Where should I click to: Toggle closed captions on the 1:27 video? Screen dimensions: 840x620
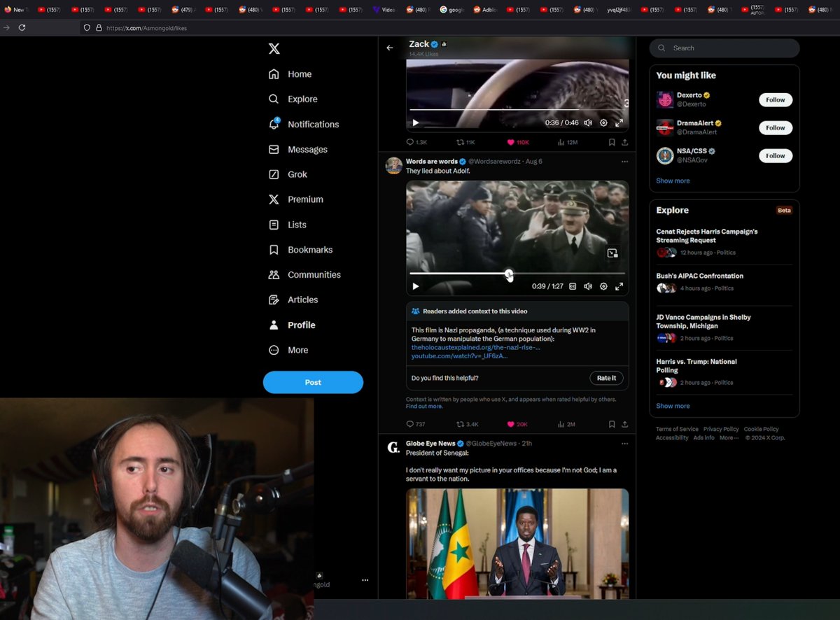click(573, 286)
